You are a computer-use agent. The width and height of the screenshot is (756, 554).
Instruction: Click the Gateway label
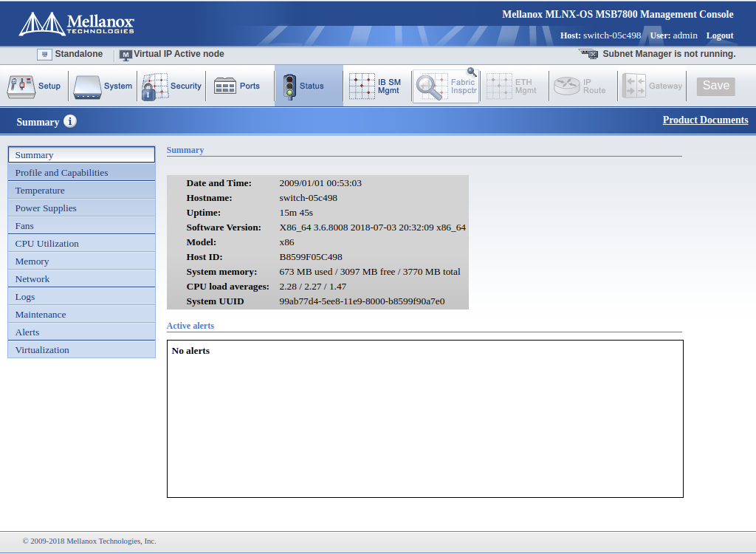665,86
